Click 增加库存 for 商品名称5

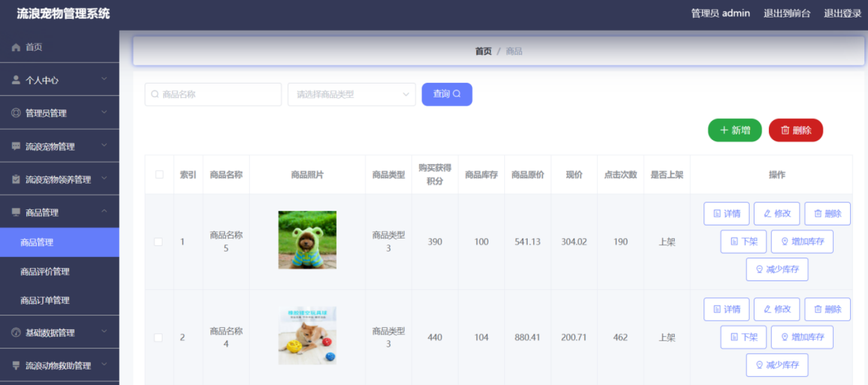pyautogui.click(x=803, y=241)
